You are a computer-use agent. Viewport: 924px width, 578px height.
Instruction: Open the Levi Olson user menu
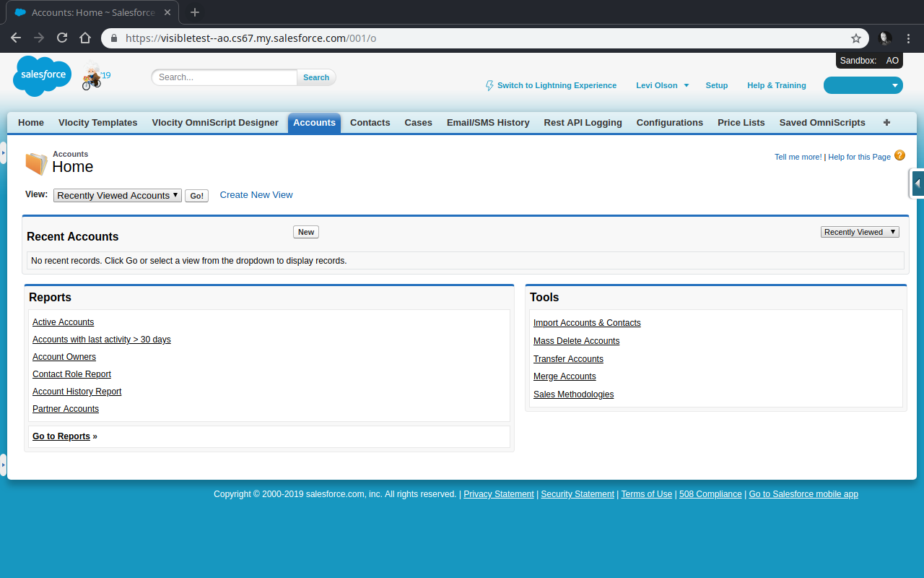[662, 85]
